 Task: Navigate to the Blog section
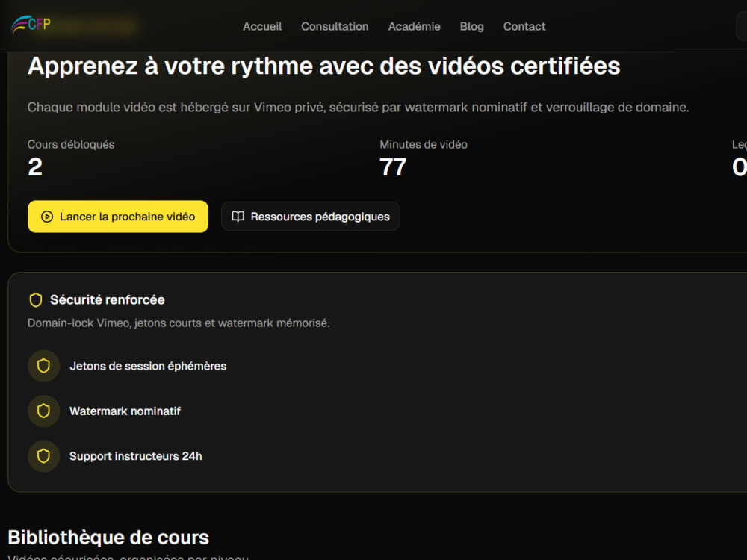coord(471,27)
